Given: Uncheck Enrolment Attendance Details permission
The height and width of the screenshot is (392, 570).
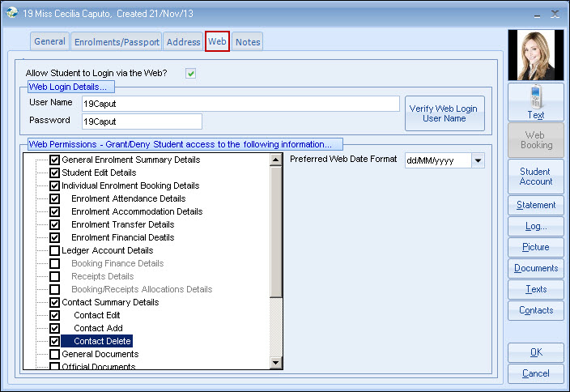Looking at the screenshot, I should tap(55, 198).
